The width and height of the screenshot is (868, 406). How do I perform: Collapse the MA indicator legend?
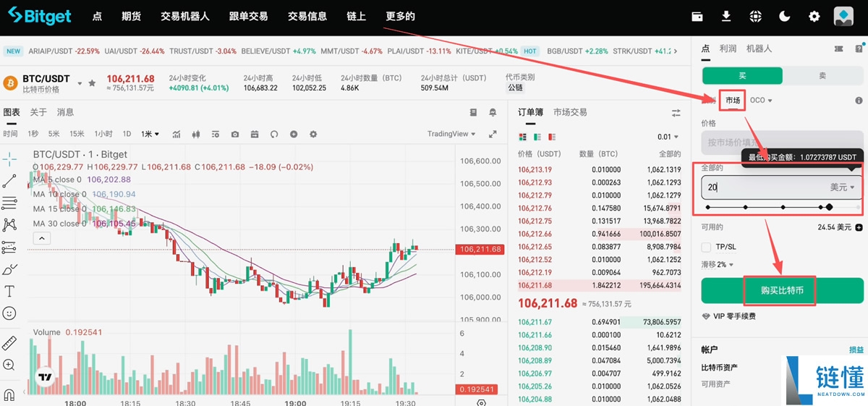tap(41, 238)
